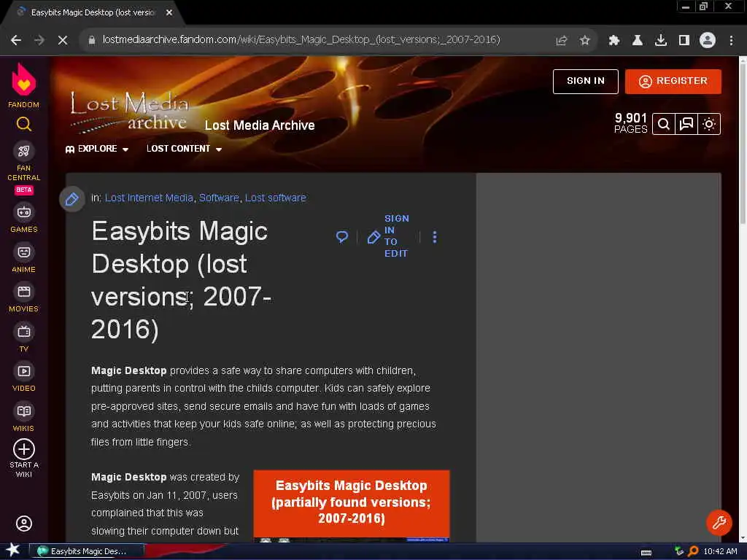Expand the Explore dropdown menu
This screenshot has height=560, width=747.
[x=97, y=149]
